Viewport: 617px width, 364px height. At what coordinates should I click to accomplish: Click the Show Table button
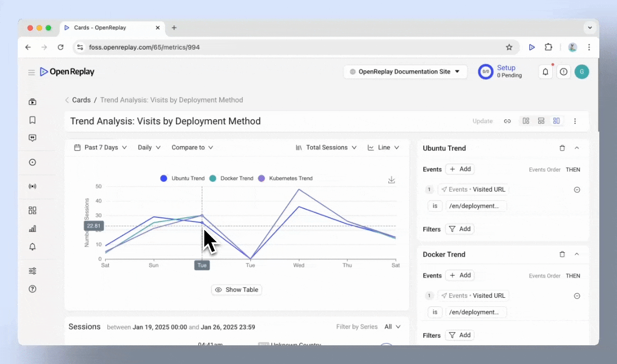click(237, 290)
